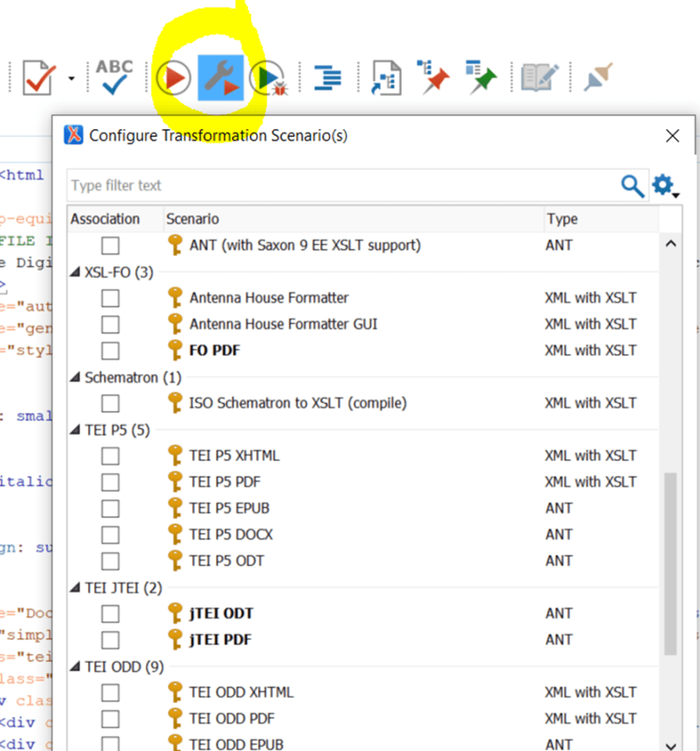Enable the TEI P5 XHTML scenario checkbox
Image resolution: width=700 pixels, height=751 pixels.
coord(110,456)
